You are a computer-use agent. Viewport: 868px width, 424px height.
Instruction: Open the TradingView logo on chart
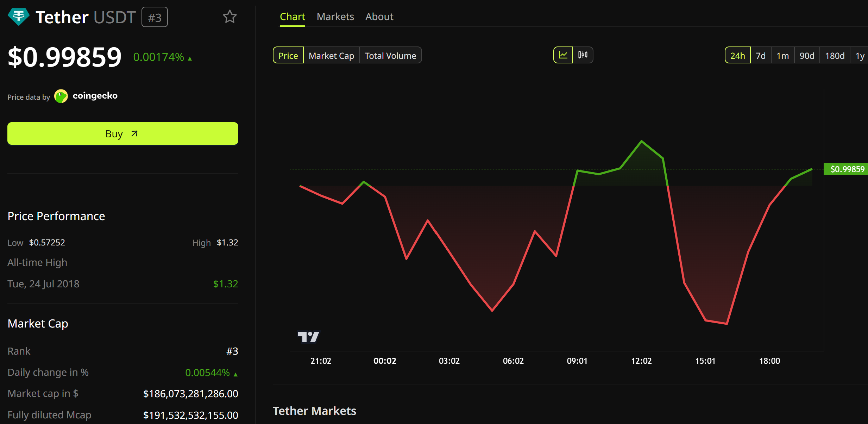click(x=308, y=337)
